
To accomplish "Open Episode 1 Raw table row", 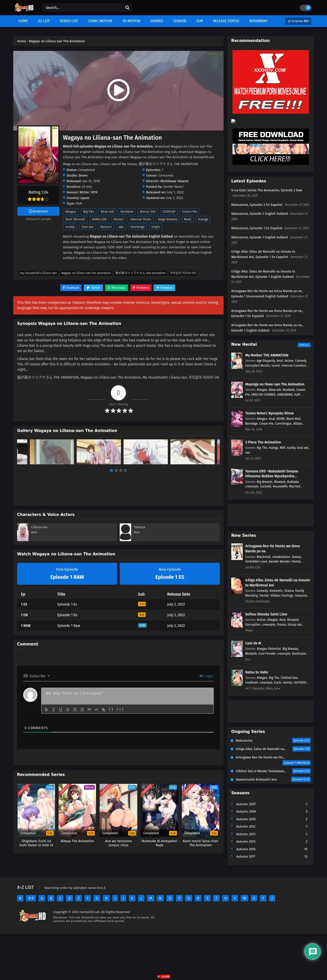I will pyautogui.click(x=118, y=625).
